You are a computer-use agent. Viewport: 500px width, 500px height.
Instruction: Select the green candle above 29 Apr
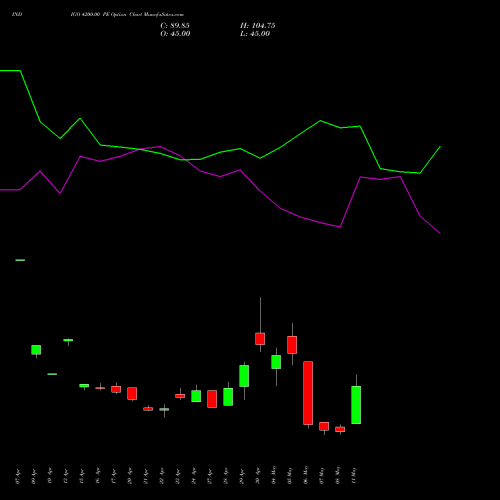point(244,376)
